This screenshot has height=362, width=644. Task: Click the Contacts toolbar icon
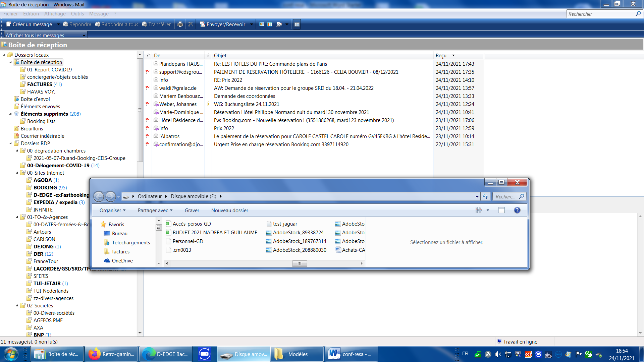point(262,24)
